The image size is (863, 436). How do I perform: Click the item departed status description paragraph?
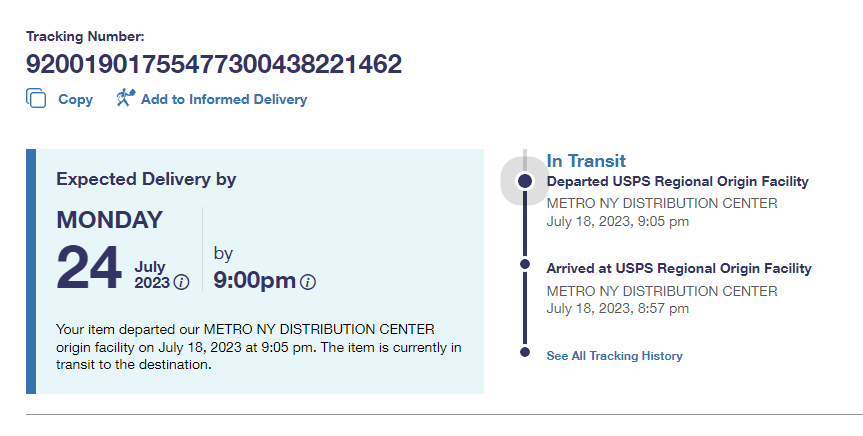[x=258, y=347]
